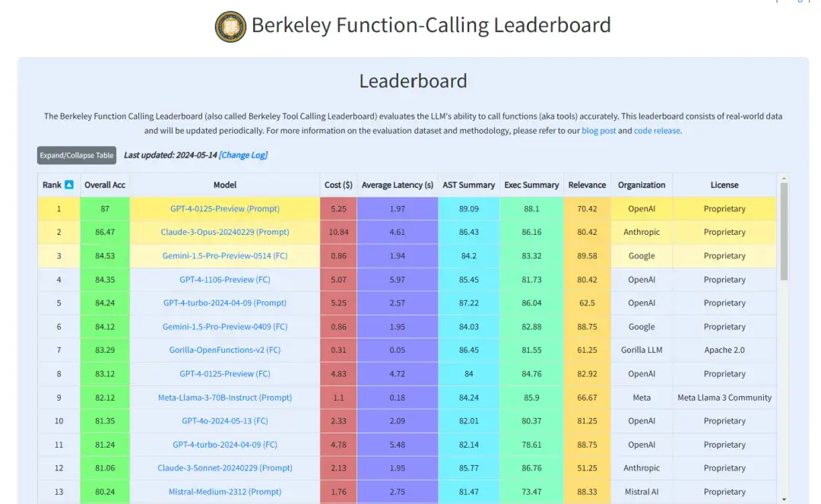Open Mistral-Medium-2312 (Prompt) model link

click(x=225, y=492)
